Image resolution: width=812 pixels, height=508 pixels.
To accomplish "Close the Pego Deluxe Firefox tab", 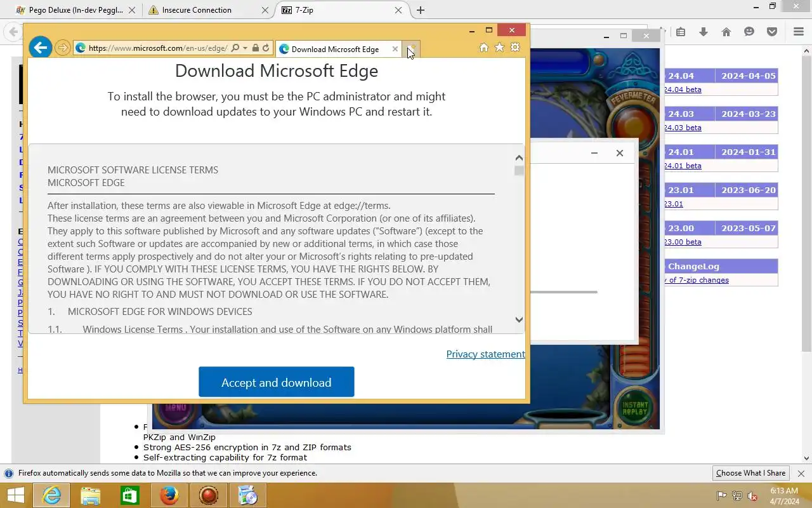I will tap(132, 10).
